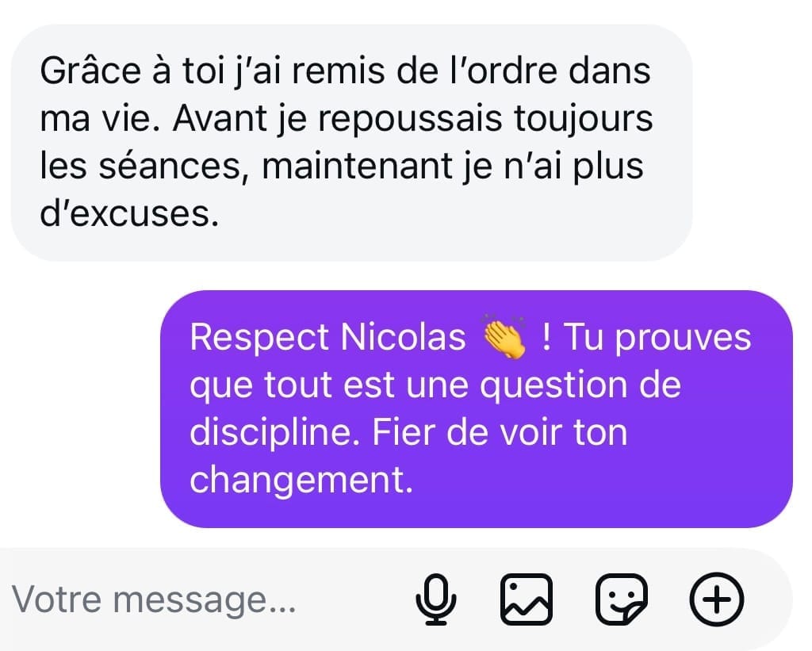Click "Fier de voir ton" text

pyautogui.click(x=500, y=432)
